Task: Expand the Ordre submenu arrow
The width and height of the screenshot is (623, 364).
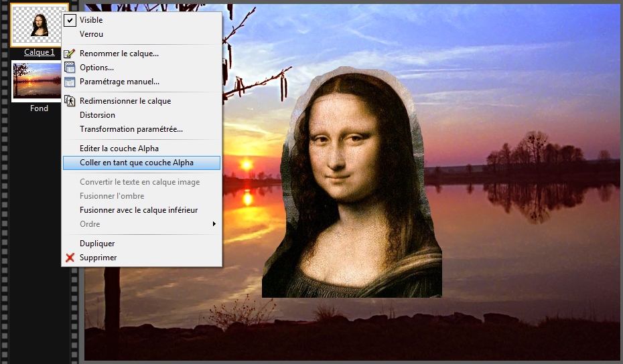Action: [214, 224]
